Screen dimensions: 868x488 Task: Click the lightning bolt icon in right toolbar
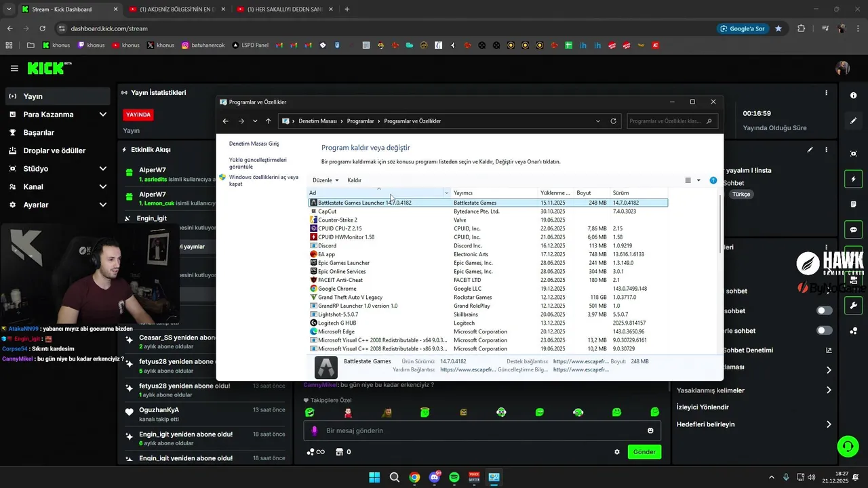[854, 180]
